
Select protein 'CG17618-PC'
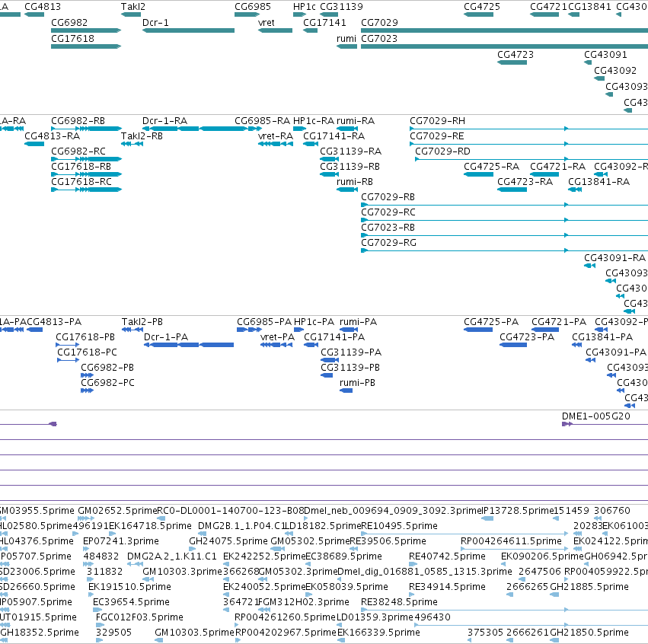click(88, 352)
